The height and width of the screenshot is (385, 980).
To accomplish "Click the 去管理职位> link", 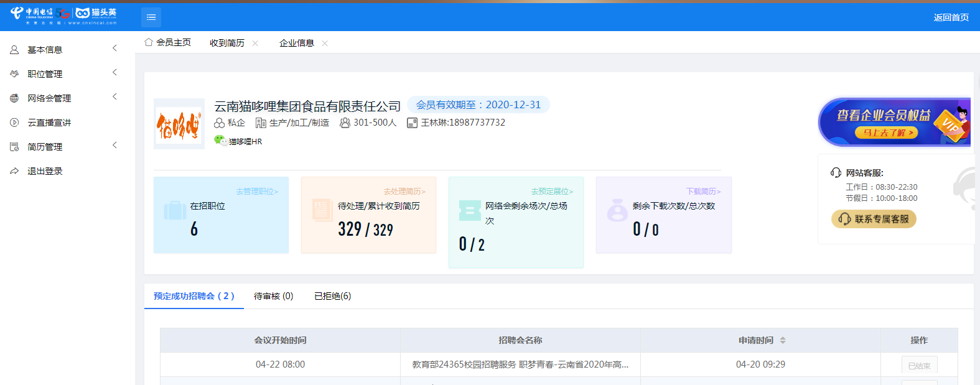I will (x=257, y=192).
